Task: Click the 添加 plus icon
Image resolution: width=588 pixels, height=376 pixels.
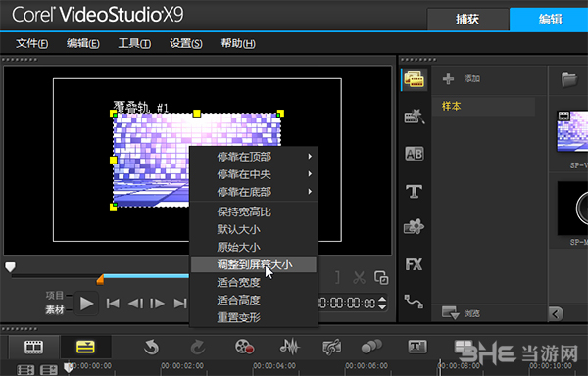Action: 448,78
